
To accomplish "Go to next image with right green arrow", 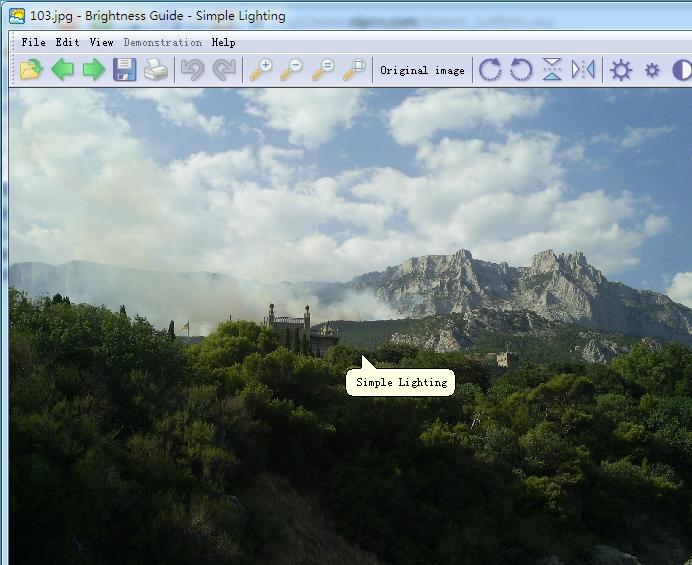I will click(93, 70).
